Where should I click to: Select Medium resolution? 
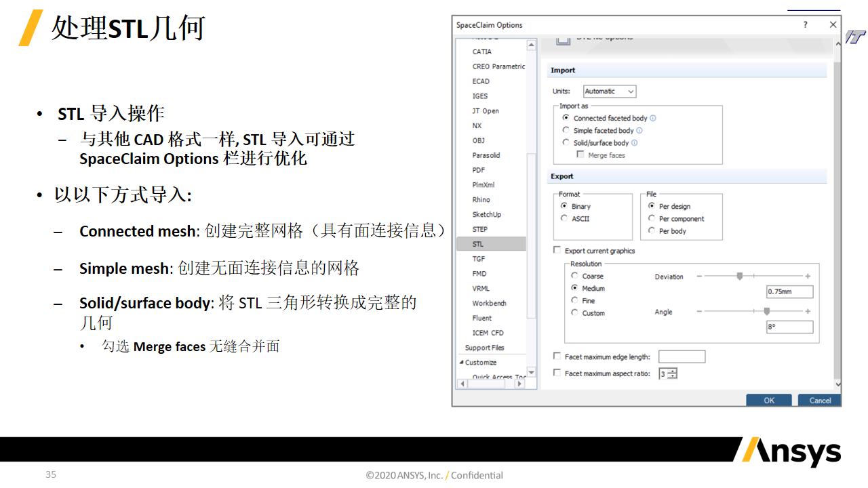[x=575, y=288]
